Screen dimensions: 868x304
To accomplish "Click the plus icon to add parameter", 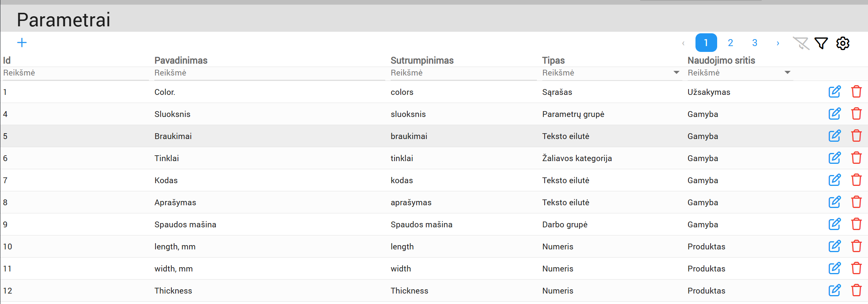I will (22, 43).
